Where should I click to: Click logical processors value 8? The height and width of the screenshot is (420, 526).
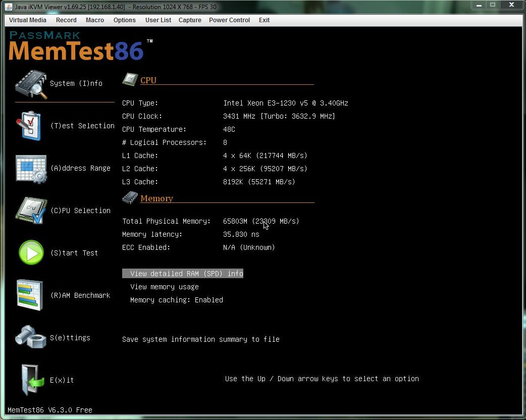[225, 142]
